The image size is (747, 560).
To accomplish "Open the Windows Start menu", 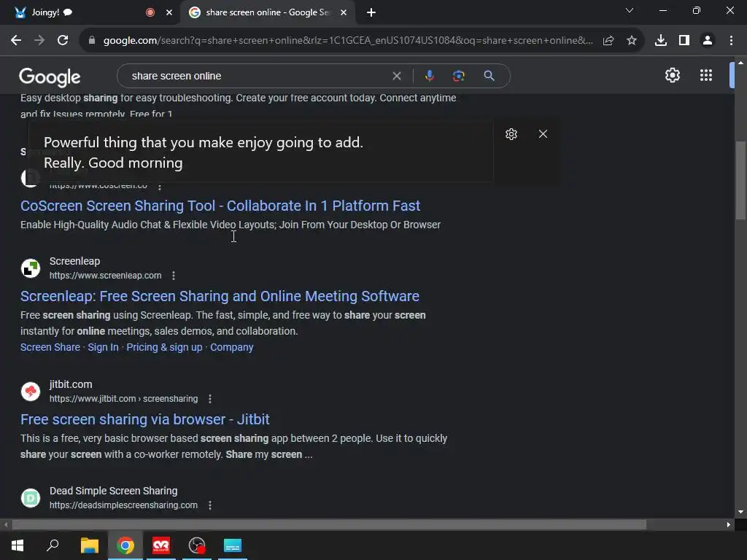I will click(x=18, y=545).
